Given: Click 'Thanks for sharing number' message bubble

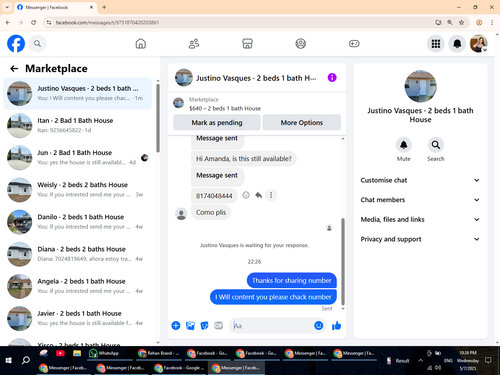Looking at the screenshot, I should click(x=292, y=280).
